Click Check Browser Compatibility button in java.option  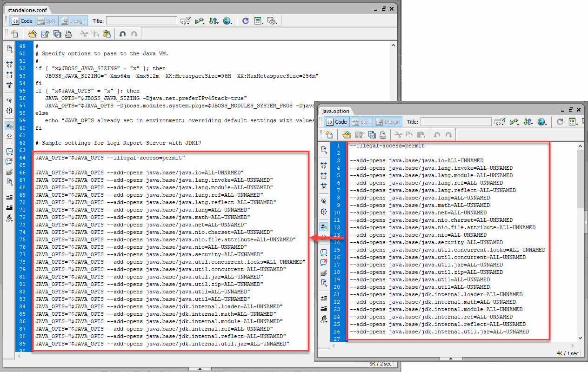[500, 122]
